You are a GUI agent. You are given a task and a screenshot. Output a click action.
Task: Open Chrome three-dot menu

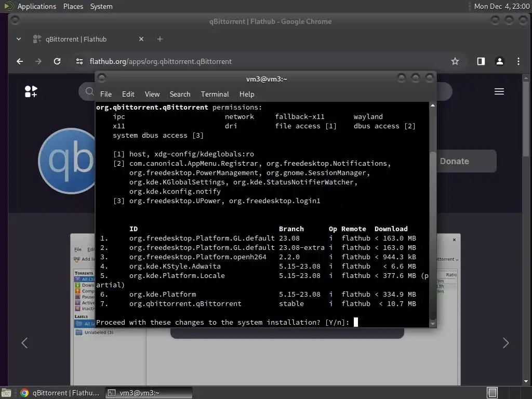click(518, 61)
